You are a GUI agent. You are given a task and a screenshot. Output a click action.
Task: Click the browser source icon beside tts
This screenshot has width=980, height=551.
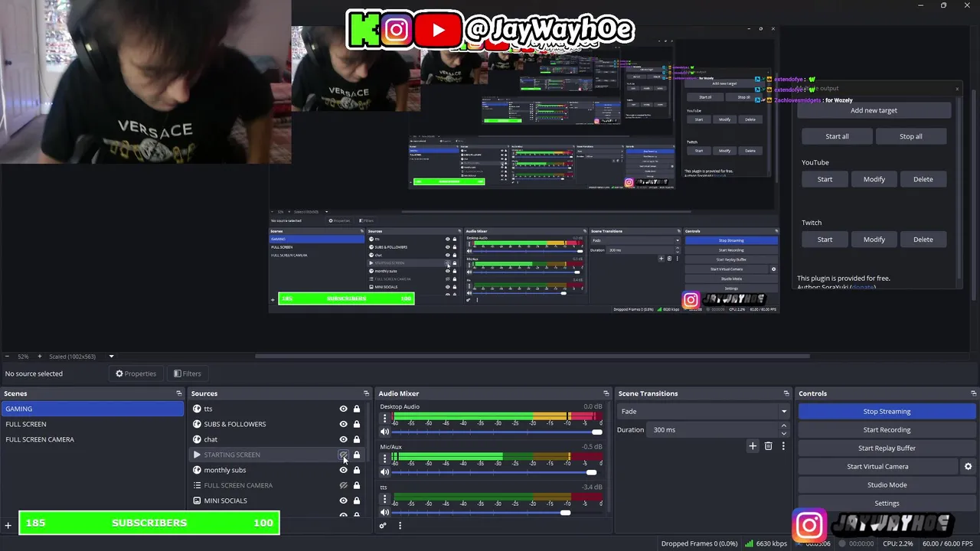(x=197, y=409)
